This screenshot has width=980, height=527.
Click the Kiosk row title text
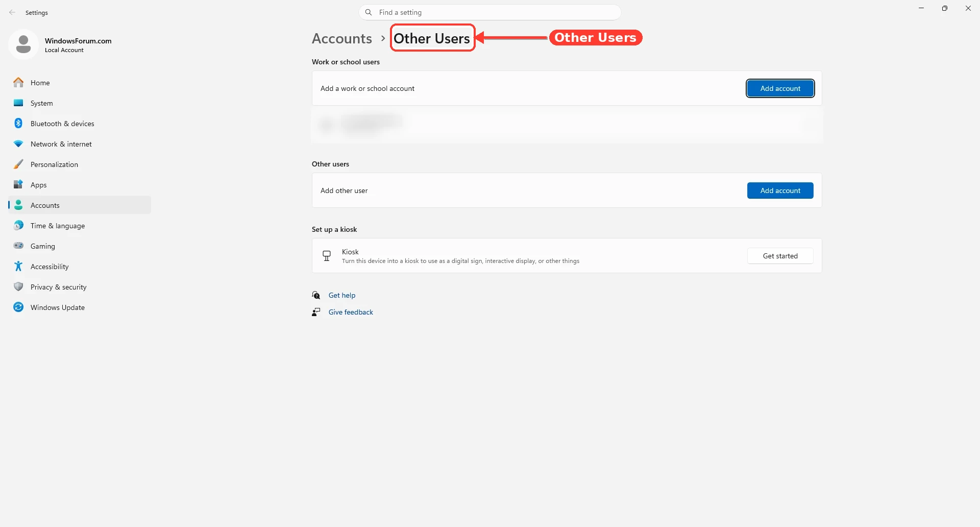pos(350,252)
